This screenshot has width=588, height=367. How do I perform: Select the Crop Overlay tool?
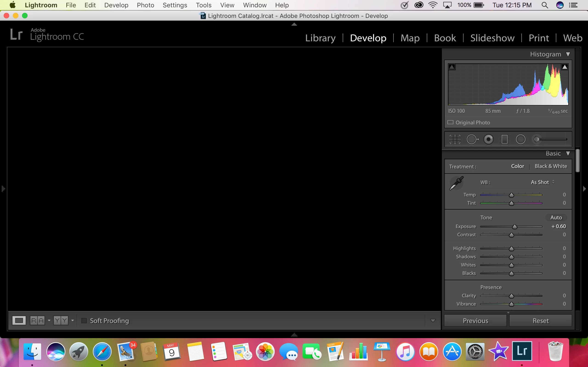455,139
